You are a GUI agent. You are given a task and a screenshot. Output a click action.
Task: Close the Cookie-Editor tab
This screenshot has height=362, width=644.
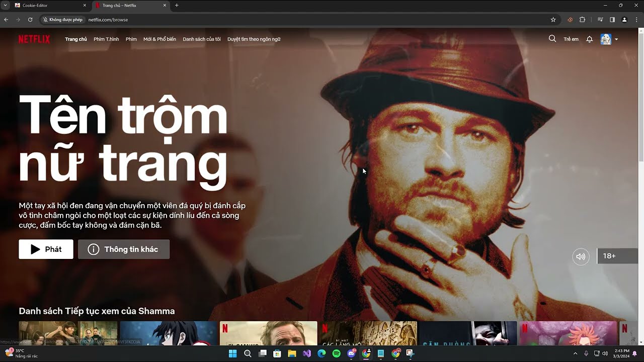(x=84, y=6)
